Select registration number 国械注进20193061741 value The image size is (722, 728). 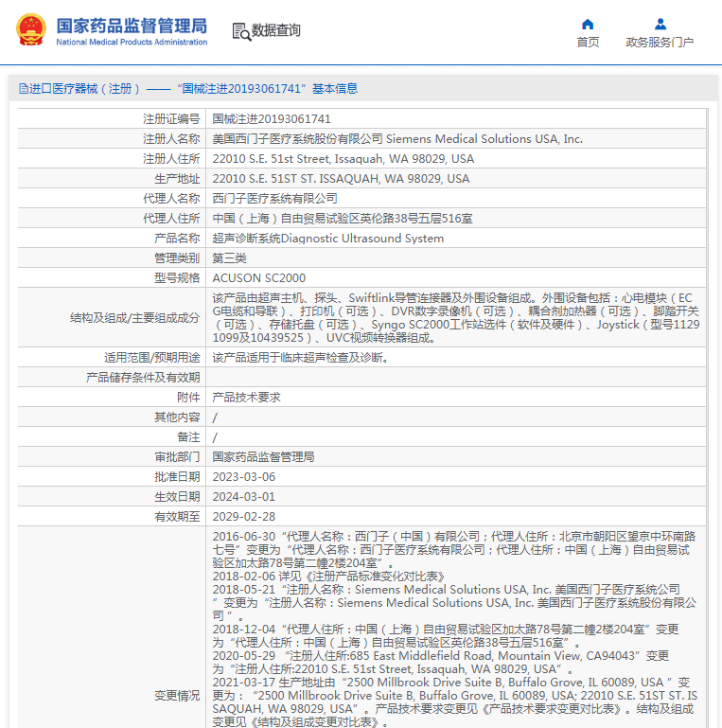(x=272, y=119)
